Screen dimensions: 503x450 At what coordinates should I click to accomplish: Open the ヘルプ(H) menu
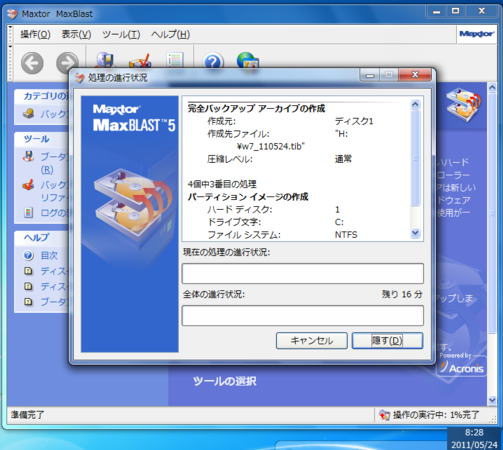171,34
